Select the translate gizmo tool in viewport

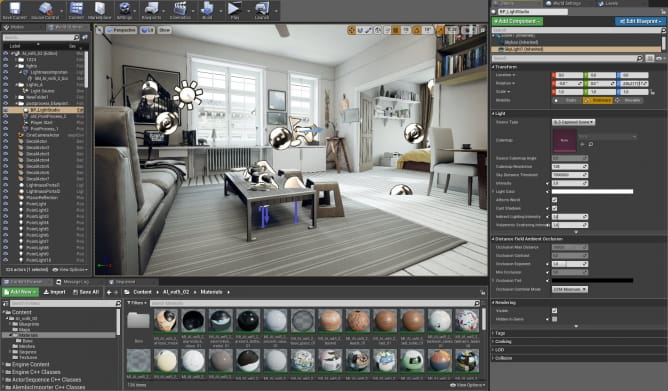pos(351,30)
